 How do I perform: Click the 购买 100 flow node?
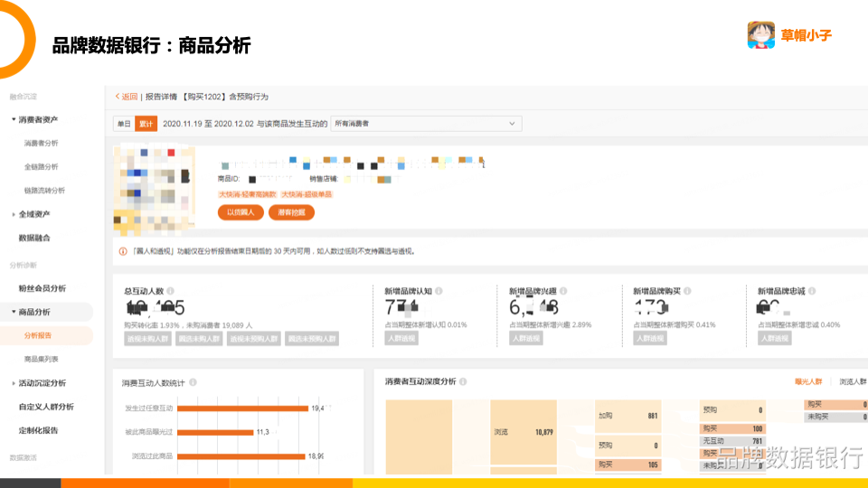(732, 428)
